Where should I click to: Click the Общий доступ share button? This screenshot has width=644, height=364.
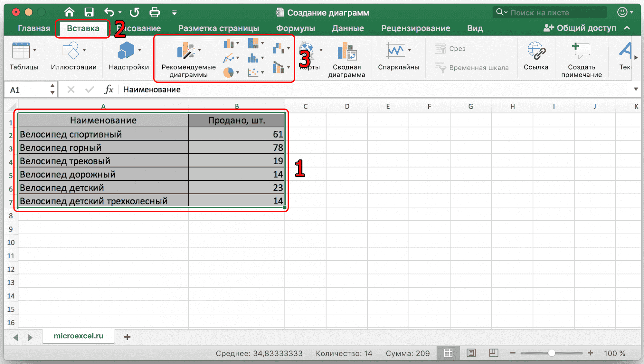click(580, 28)
